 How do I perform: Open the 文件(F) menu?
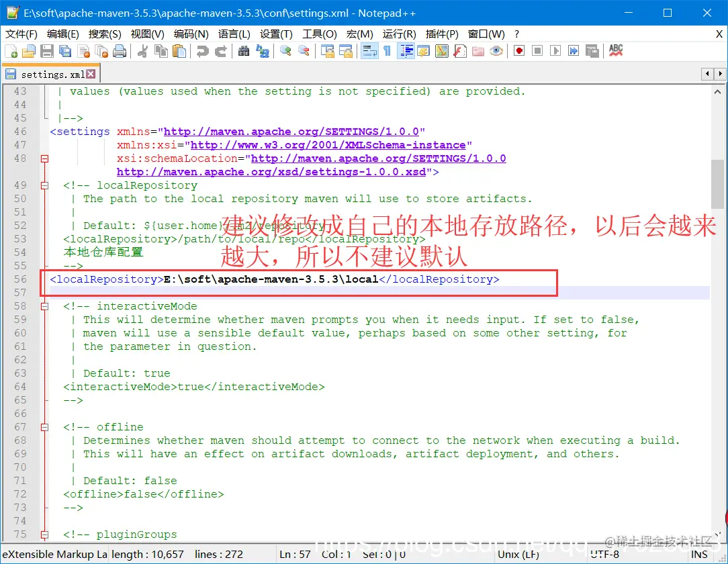click(21, 34)
